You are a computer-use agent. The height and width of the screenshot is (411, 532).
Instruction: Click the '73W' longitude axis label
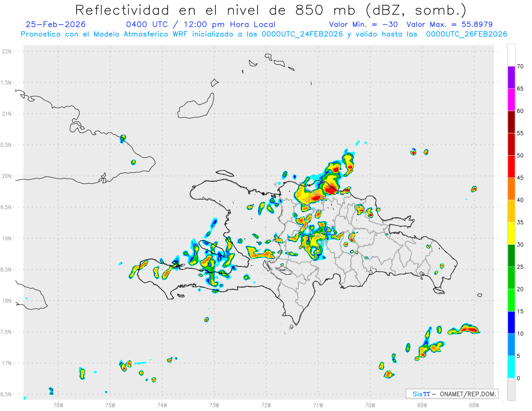coord(214,405)
